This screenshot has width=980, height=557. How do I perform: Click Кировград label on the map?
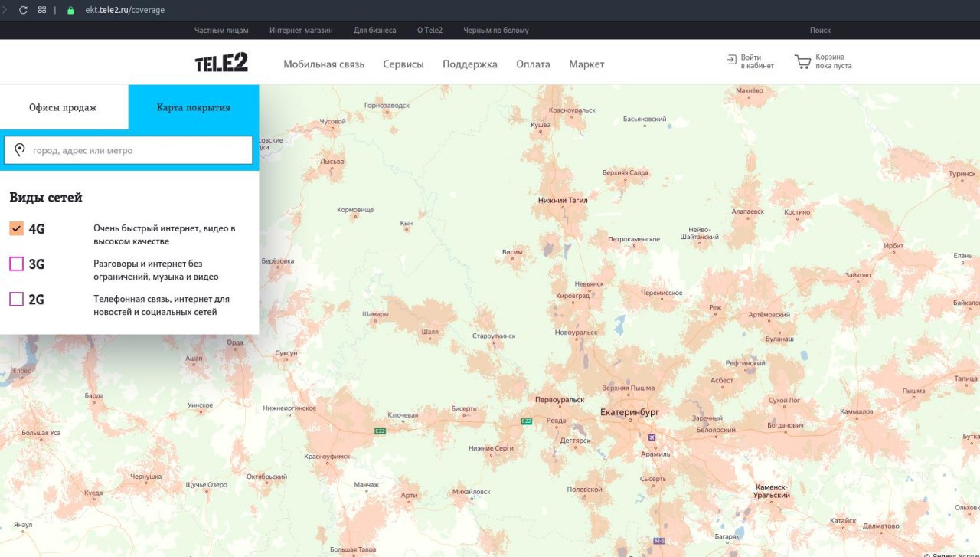[573, 295]
